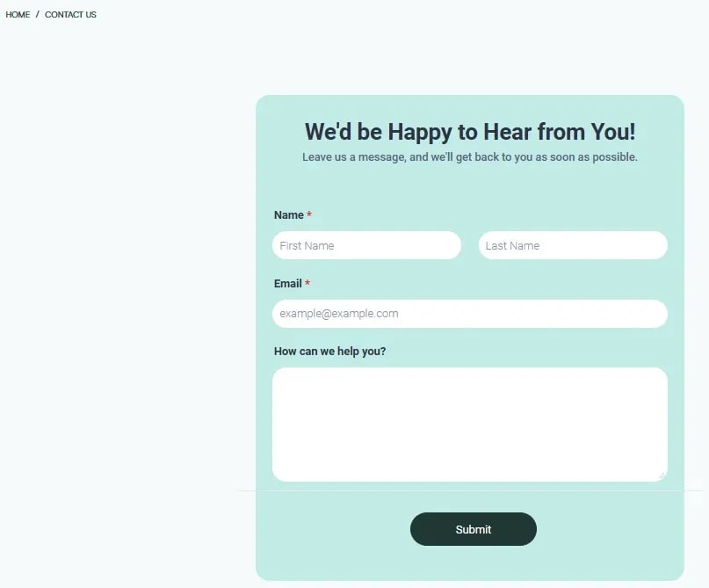The image size is (709, 588).
Task: Click the red asterisk beside Name
Action: tap(309, 214)
